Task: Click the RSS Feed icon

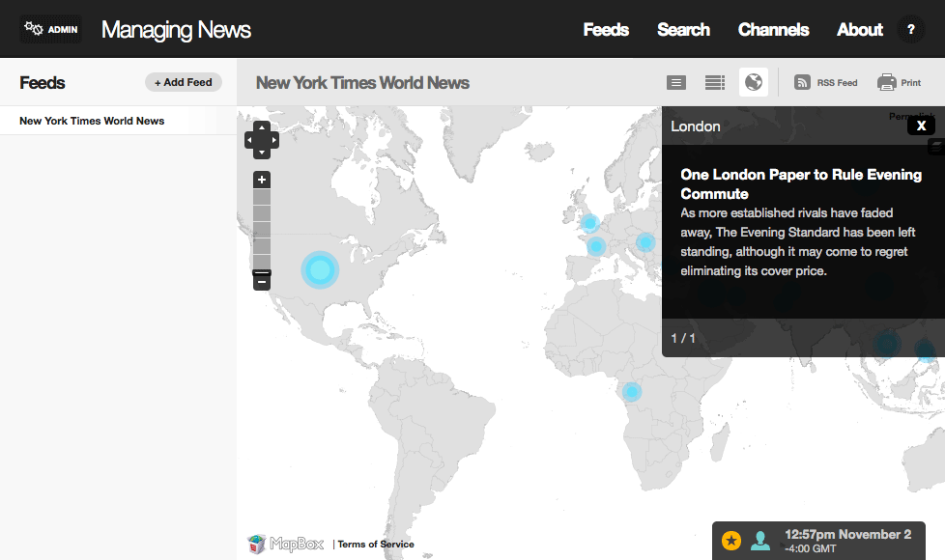Action: tap(802, 82)
